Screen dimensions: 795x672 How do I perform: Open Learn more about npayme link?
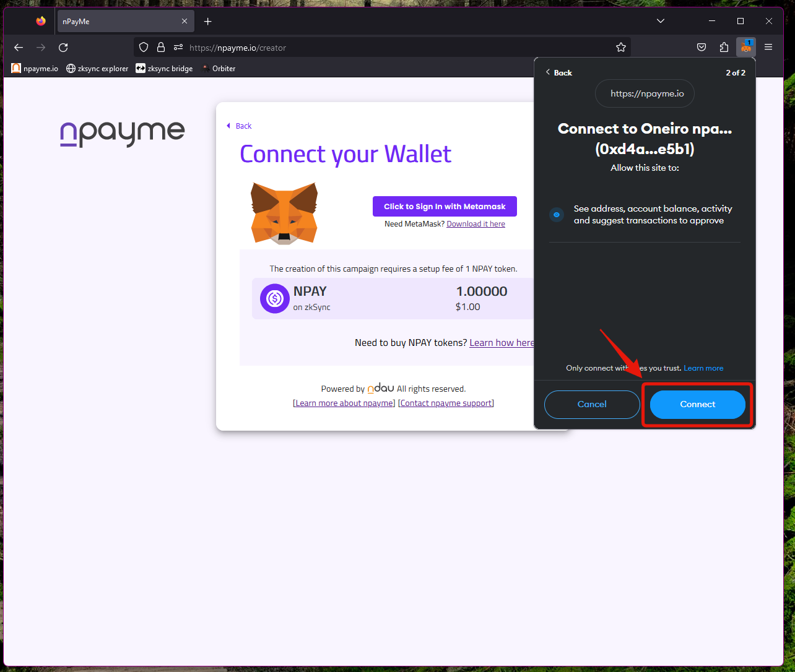[344, 403]
